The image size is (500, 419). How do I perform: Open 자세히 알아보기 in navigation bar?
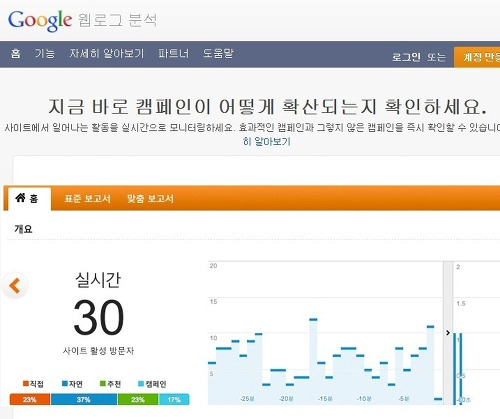pyautogui.click(x=107, y=53)
